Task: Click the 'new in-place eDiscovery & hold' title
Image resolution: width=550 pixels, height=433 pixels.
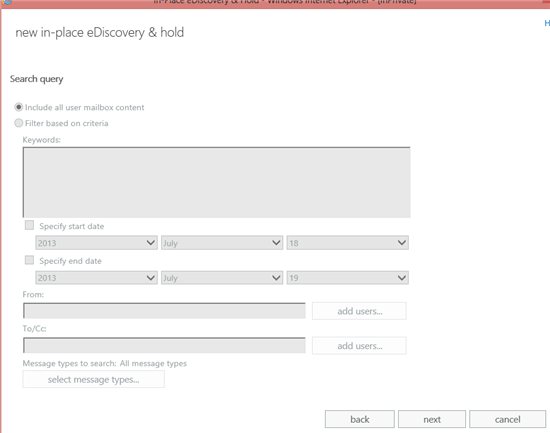Action: pyautogui.click(x=100, y=32)
